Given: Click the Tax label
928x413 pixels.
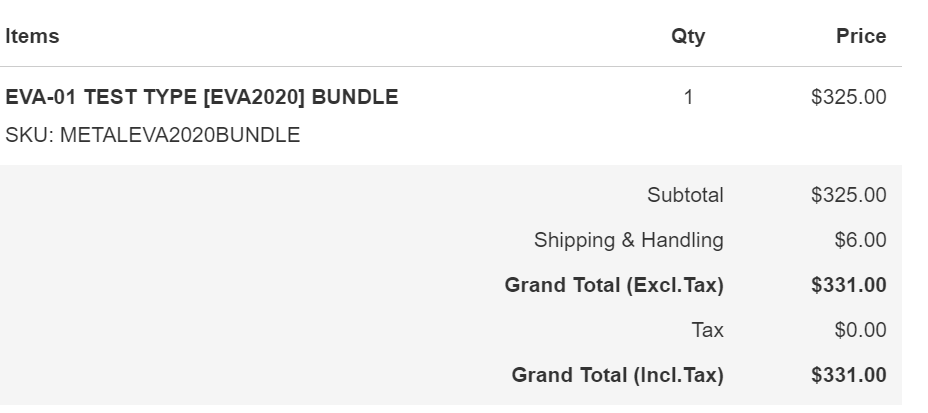Looking at the screenshot, I should 707,330.
